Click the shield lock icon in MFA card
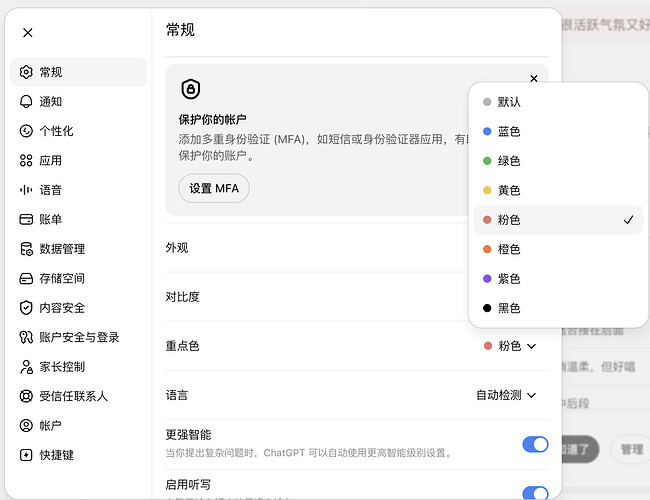 point(191,89)
